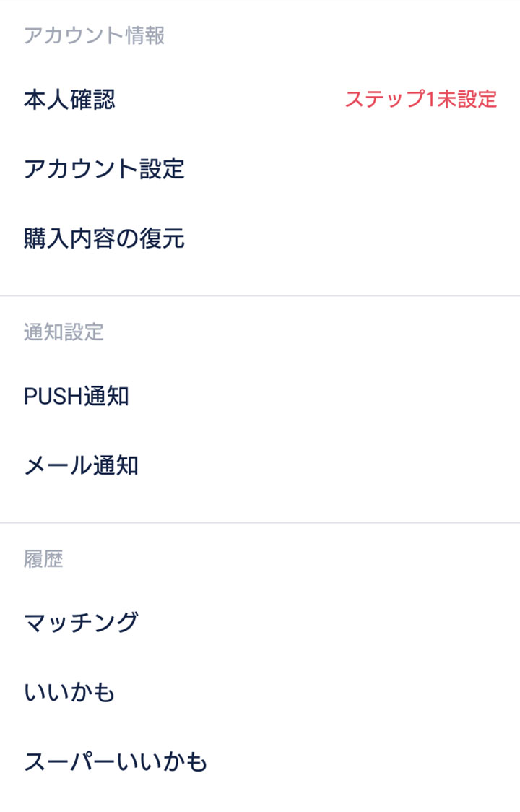Screen dimensions: 520x812
Task: Choose the matching entry under 履歴
Action: click(x=260, y=623)
